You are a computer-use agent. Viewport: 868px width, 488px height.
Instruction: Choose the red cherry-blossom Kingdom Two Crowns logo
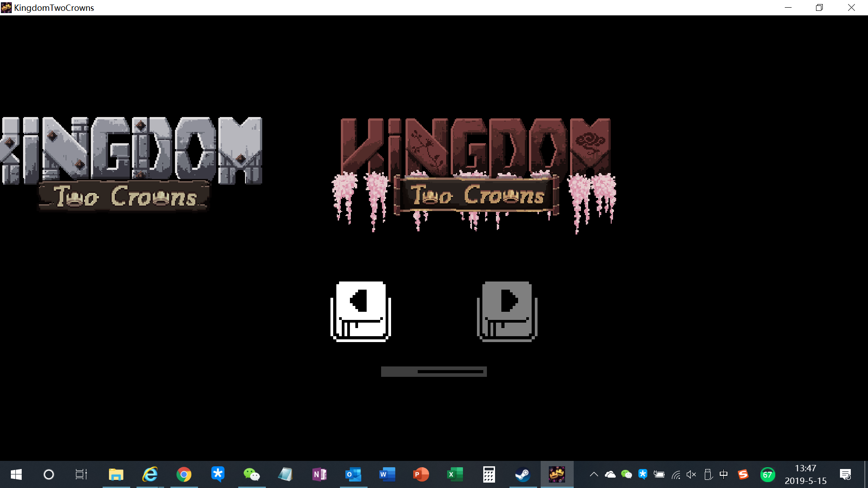point(474,175)
